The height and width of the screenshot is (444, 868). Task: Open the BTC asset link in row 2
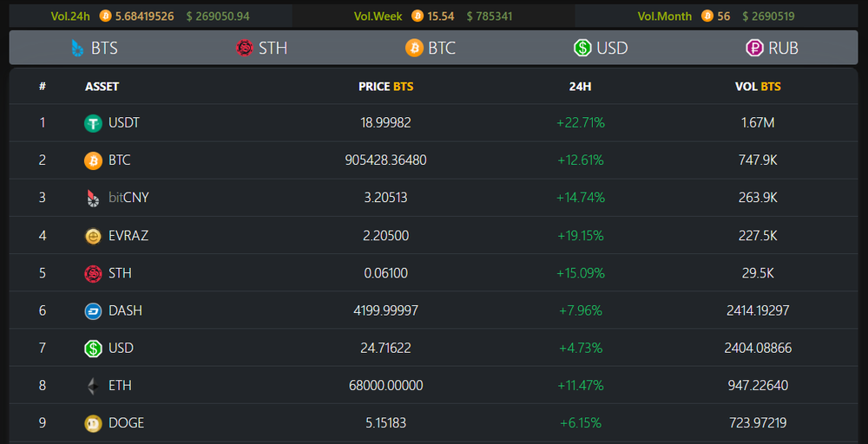(120, 160)
